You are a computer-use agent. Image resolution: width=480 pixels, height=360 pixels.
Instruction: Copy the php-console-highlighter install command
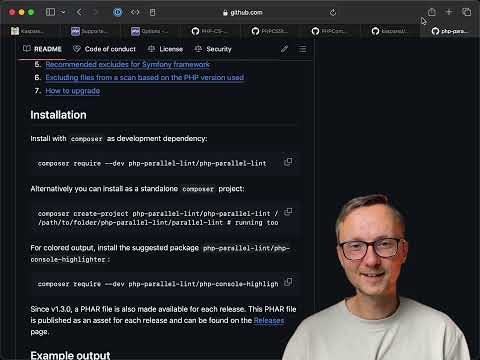click(x=288, y=283)
